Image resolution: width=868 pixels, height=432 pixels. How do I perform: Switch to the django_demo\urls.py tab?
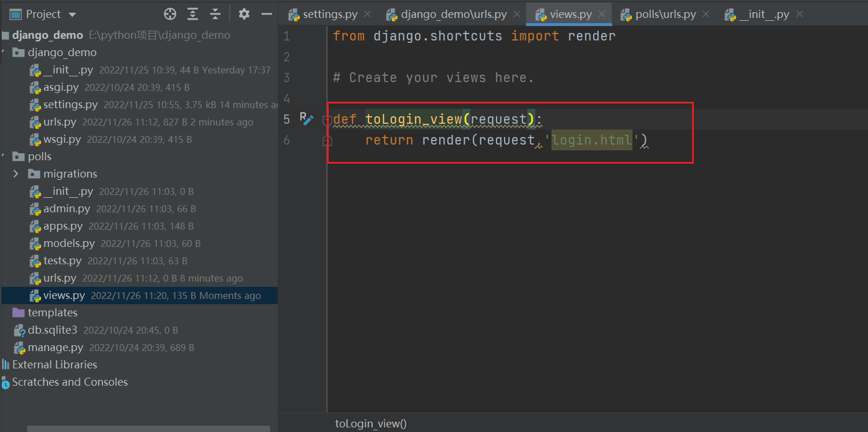click(453, 14)
